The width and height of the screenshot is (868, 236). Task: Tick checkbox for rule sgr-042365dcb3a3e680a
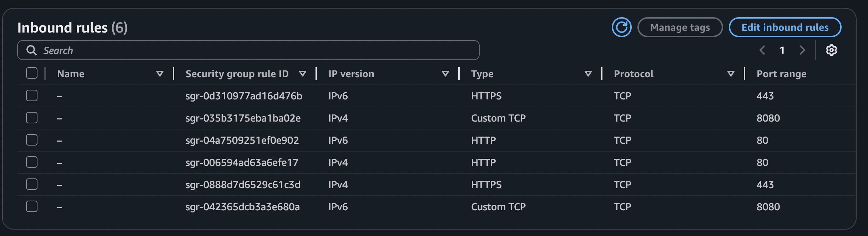coord(32,207)
